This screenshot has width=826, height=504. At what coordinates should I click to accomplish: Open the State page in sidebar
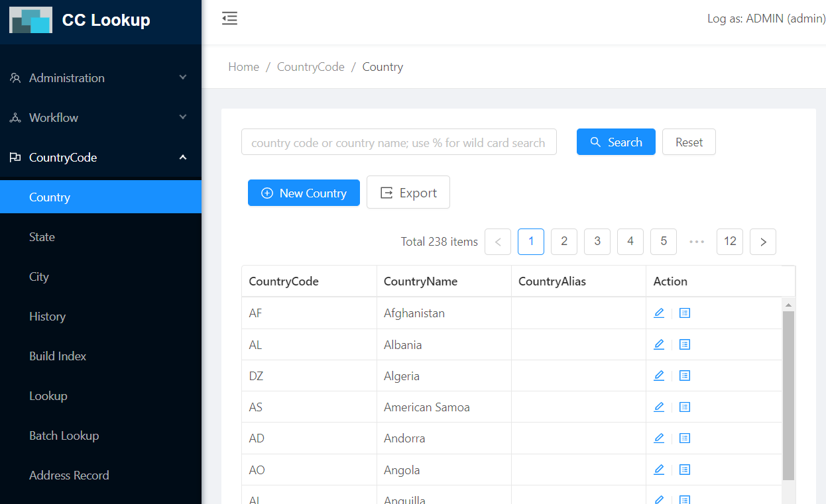42,237
